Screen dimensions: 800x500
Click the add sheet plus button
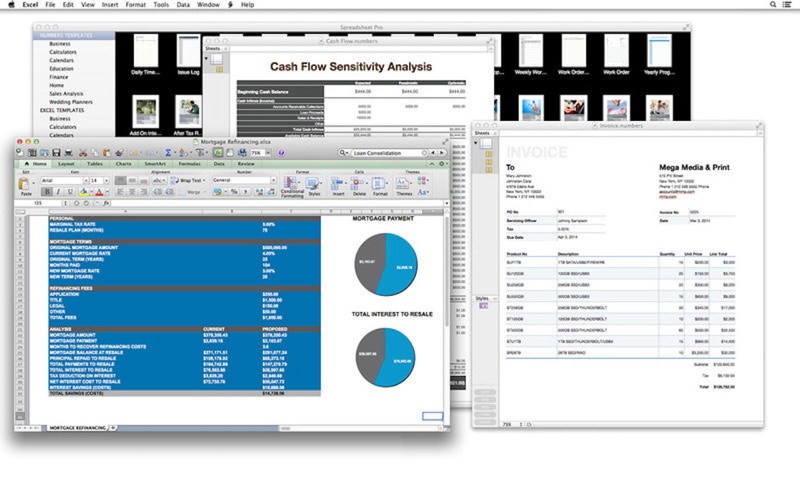(x=113, y=428)
